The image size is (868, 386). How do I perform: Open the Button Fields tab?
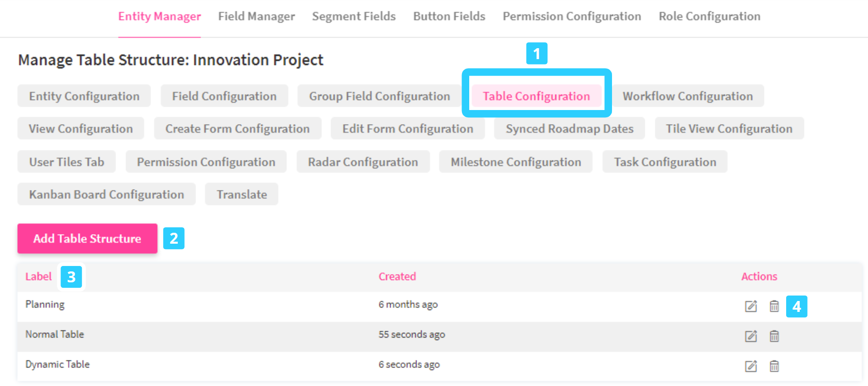pyautogui.click(x=449, y=16)
